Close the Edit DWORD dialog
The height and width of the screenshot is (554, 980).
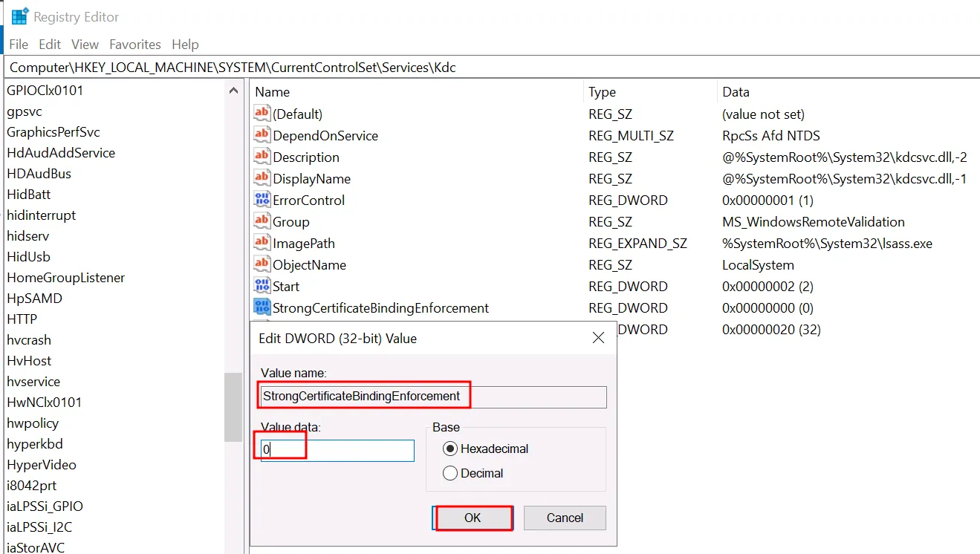pos(598,337)
